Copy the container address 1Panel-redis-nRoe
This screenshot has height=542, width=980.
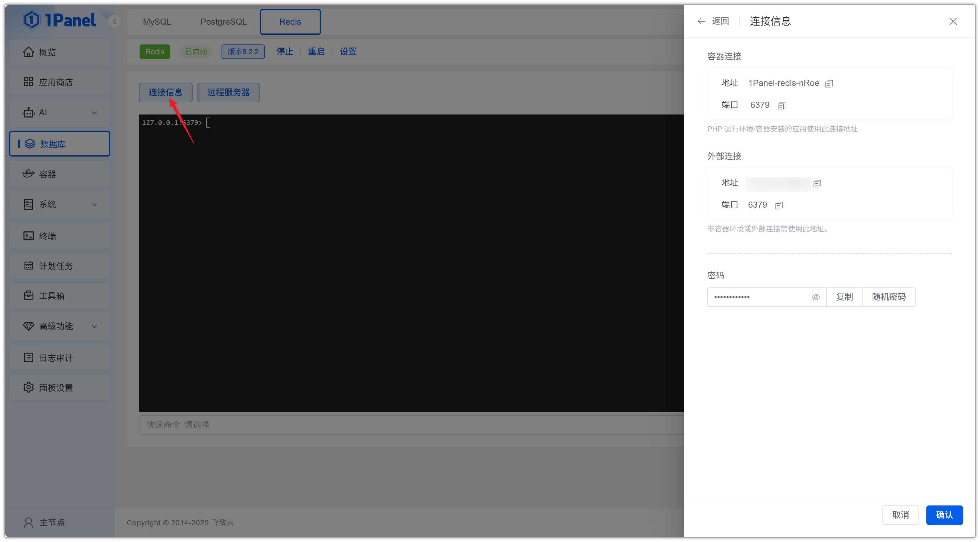(x=829, y=84)
